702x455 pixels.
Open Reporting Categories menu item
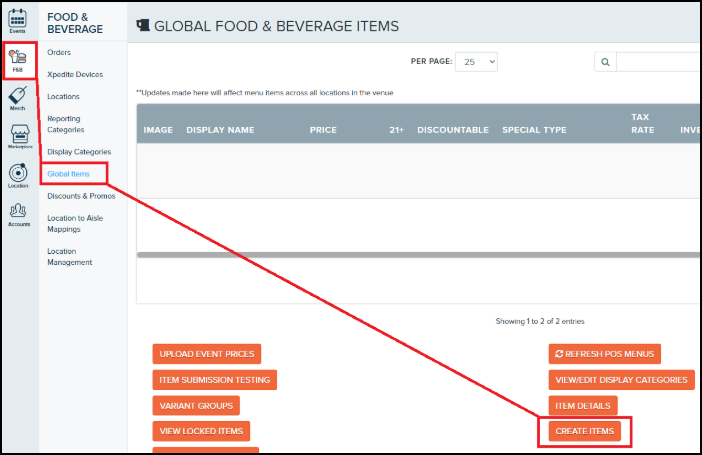66,124
